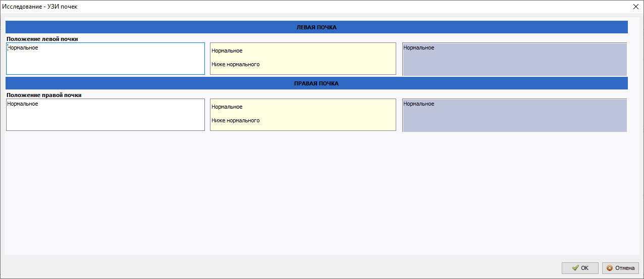Close the Исследование - УЗИ почек window
The height and width of the screenshot is (279, 644).
pyautogui.click(x=635, y=7)
